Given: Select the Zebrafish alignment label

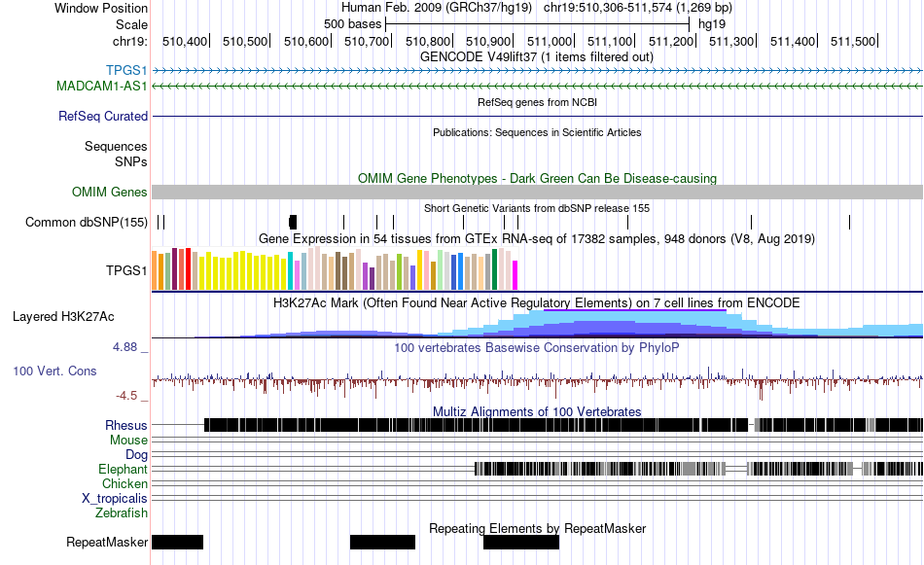Looking at the screenshot, I should 122,513.
